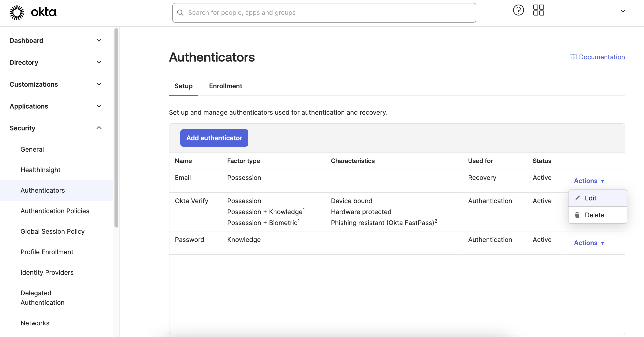644x337 pixels.
Task: Click the Status column header
Action: 542,161
